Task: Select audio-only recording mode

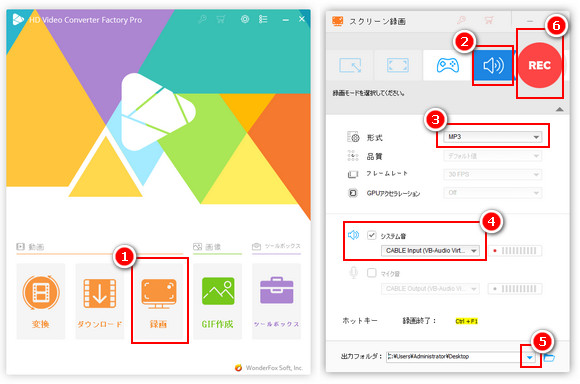Action: pos(493,65)
